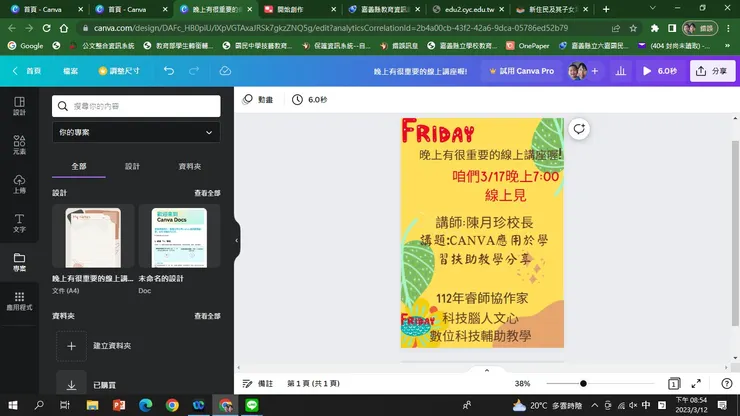The height and width of the screenshot is (416, 740).
Task: Open 動畫 animation options
Action: pos(258,100)
